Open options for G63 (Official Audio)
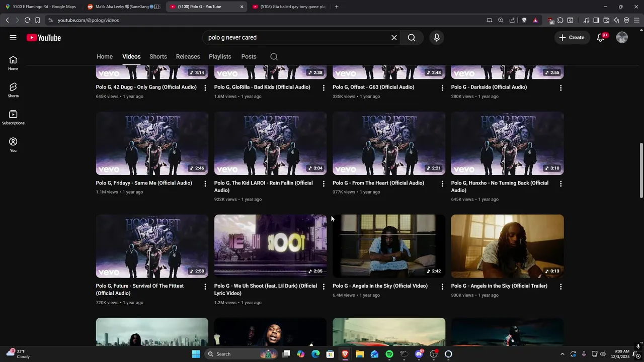The width and height of the screenshot is (644, 362). (x=442, y=88)
